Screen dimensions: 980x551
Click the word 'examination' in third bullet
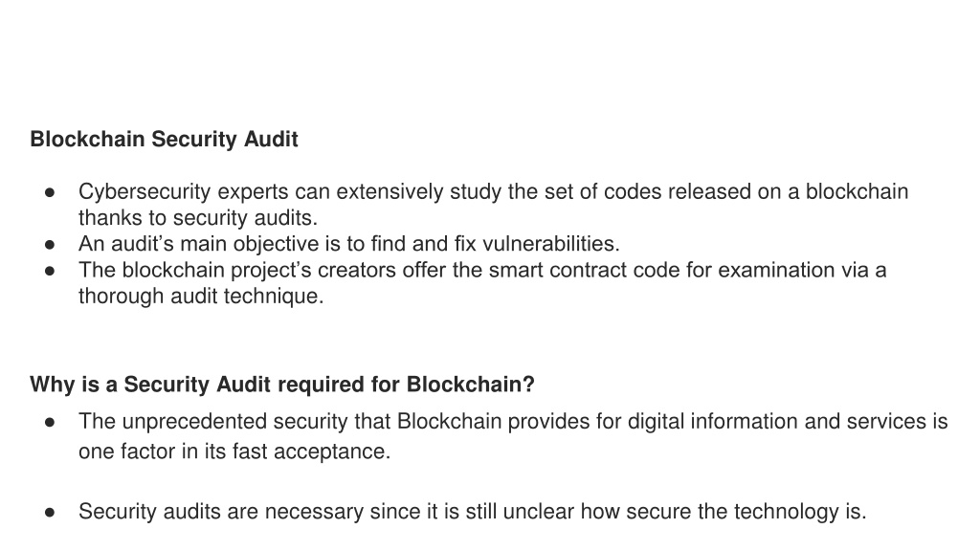tap(793, 270)
